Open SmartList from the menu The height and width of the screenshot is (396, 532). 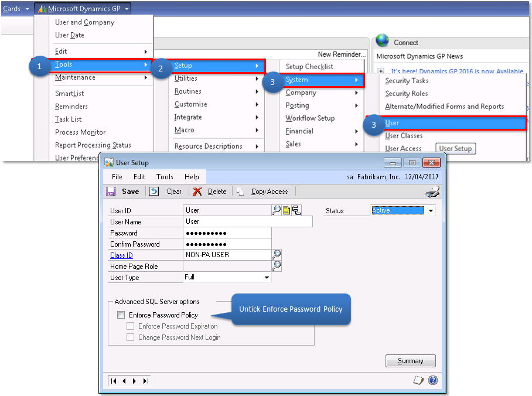(x=70, y=94)
